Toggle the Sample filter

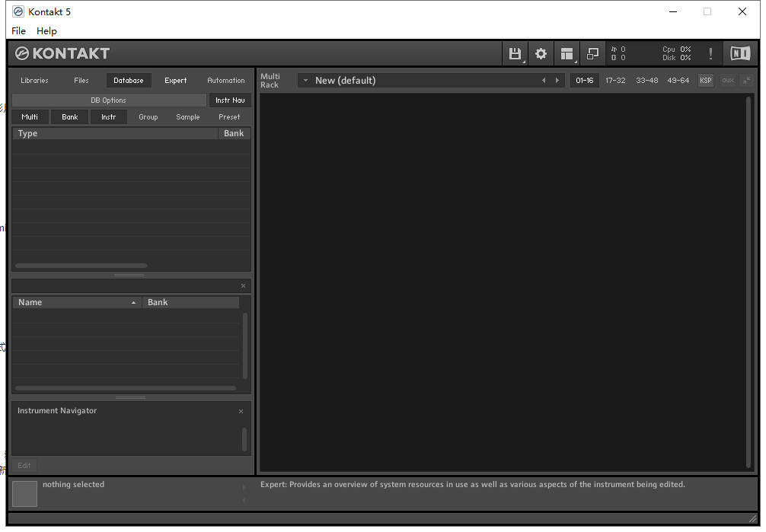188,117
